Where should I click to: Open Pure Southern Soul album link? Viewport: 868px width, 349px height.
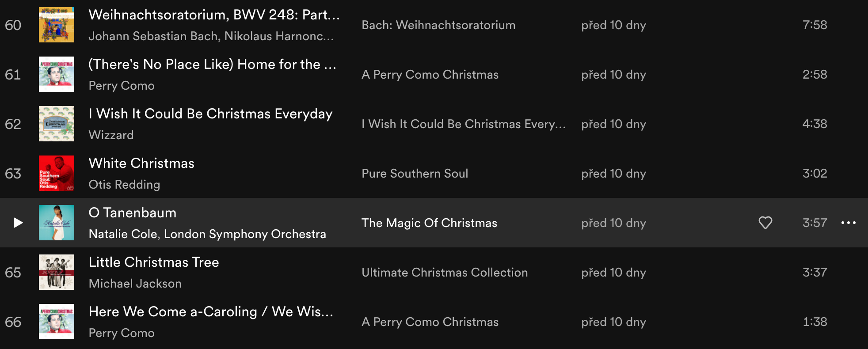pyautogui.click(x=415, y=174)
